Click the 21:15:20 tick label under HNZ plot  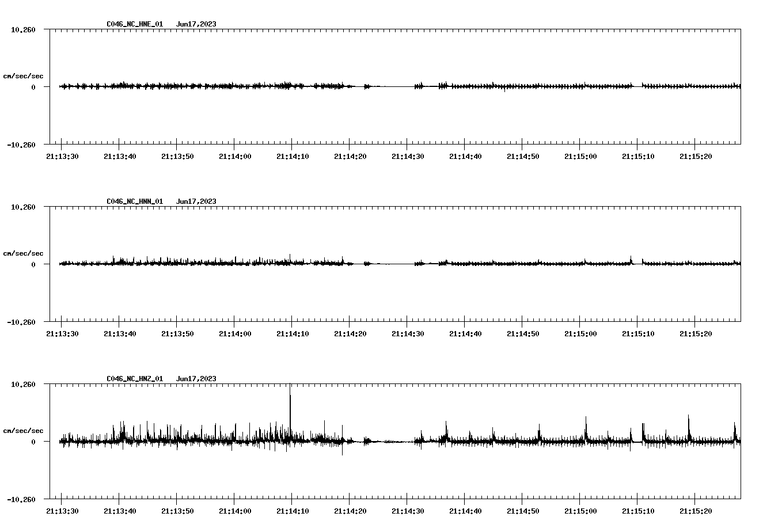click(696, 511)
